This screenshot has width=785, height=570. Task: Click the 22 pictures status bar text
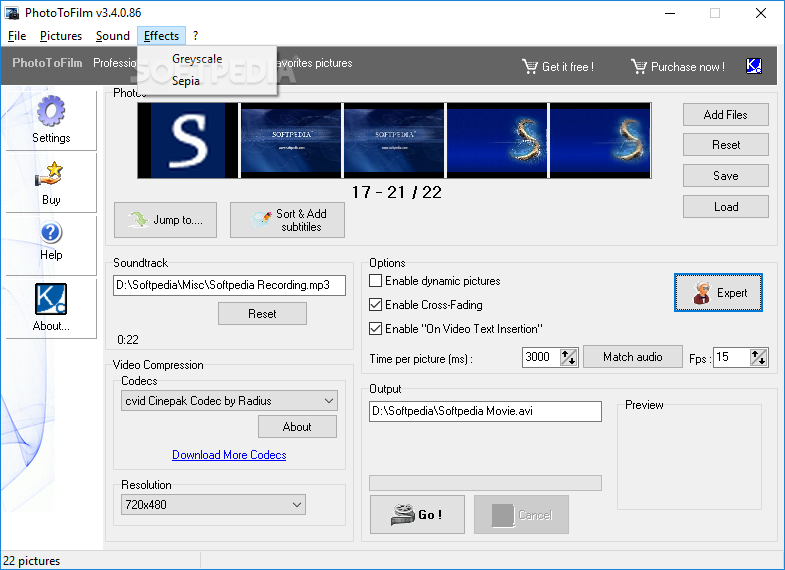32,561
